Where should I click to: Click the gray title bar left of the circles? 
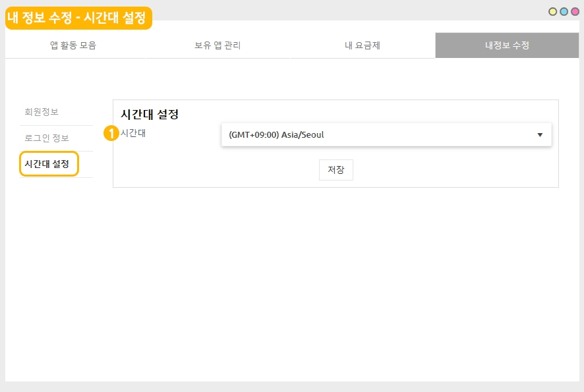(x=349, y=11)
